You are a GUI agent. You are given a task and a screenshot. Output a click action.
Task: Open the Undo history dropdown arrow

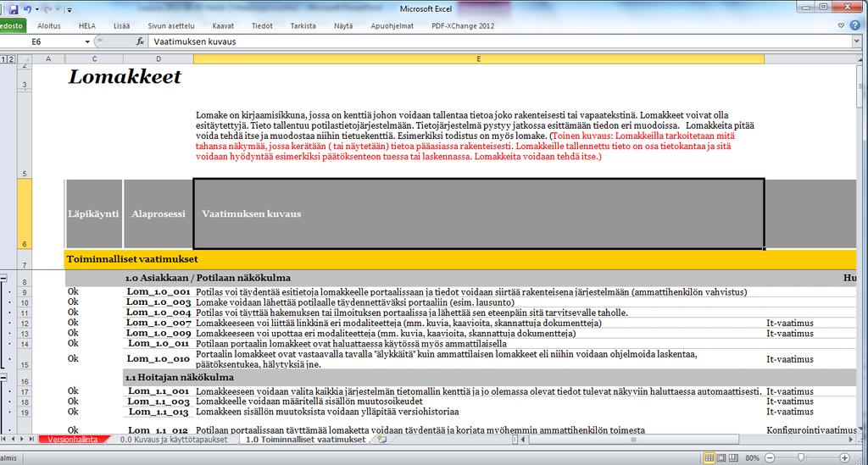36,9
